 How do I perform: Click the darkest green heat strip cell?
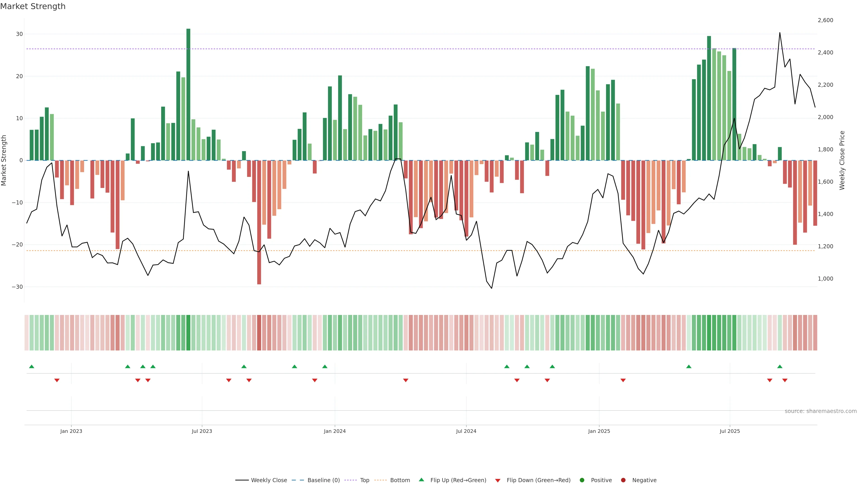pos(188,333)
